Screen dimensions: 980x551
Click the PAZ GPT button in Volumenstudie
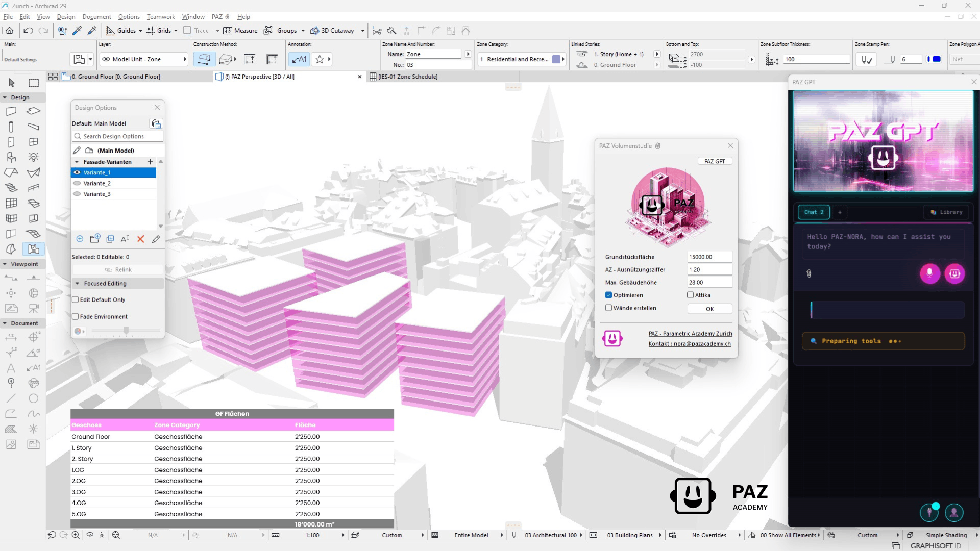point(715,161)
